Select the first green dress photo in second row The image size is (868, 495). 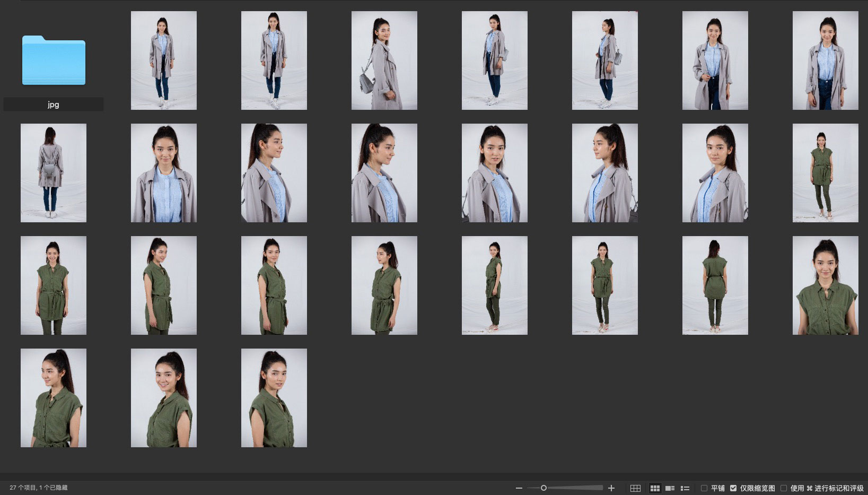click(x=825, y=173)
